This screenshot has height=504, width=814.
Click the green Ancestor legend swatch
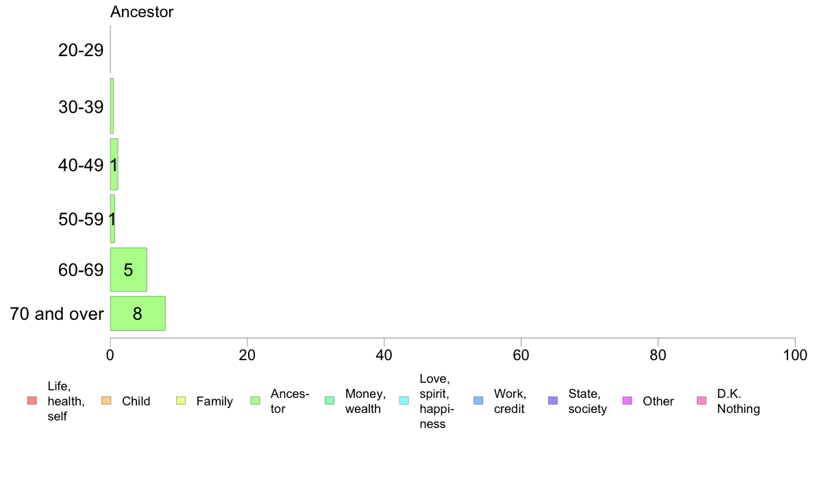pyautogui.click(x=256, y=401)
